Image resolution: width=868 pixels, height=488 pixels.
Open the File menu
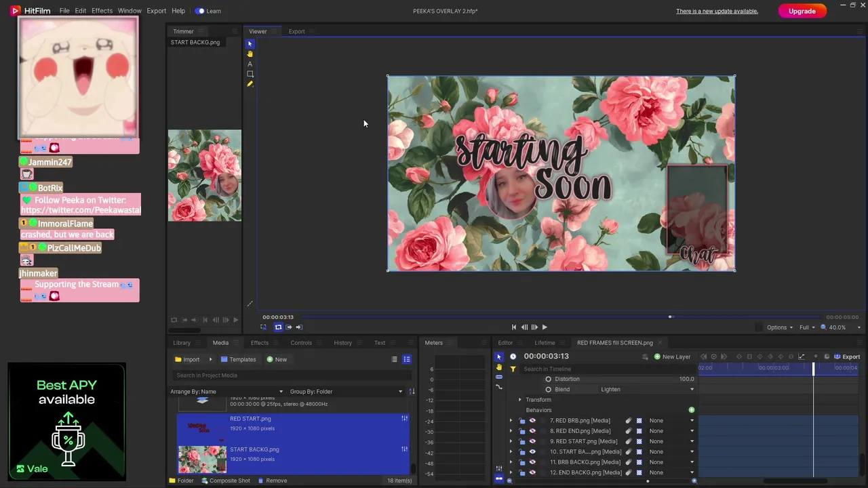tap(64, 11)
